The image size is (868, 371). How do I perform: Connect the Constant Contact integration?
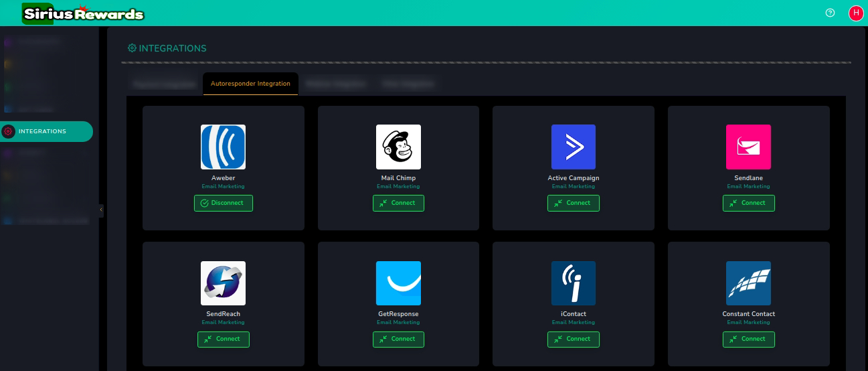749,339
